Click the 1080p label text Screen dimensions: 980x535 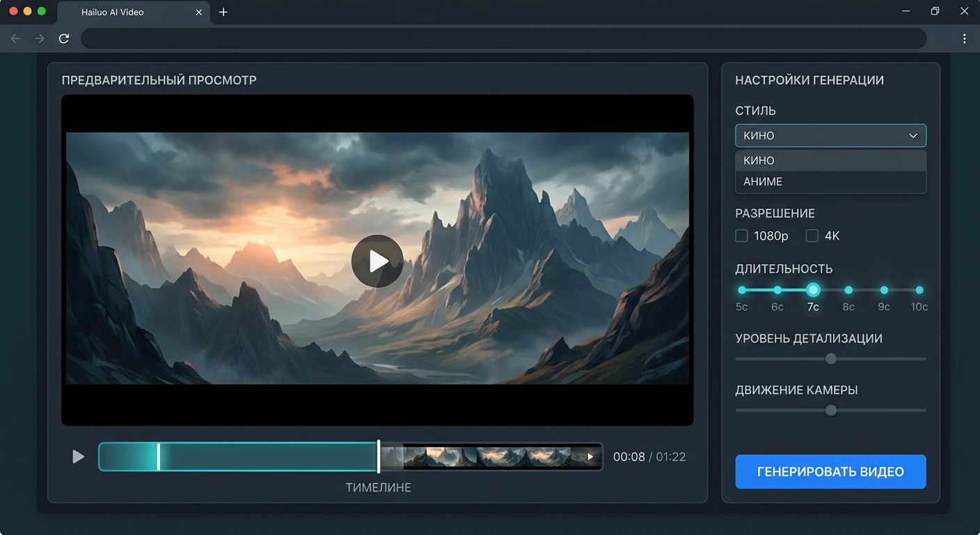(x=771, y=236)
